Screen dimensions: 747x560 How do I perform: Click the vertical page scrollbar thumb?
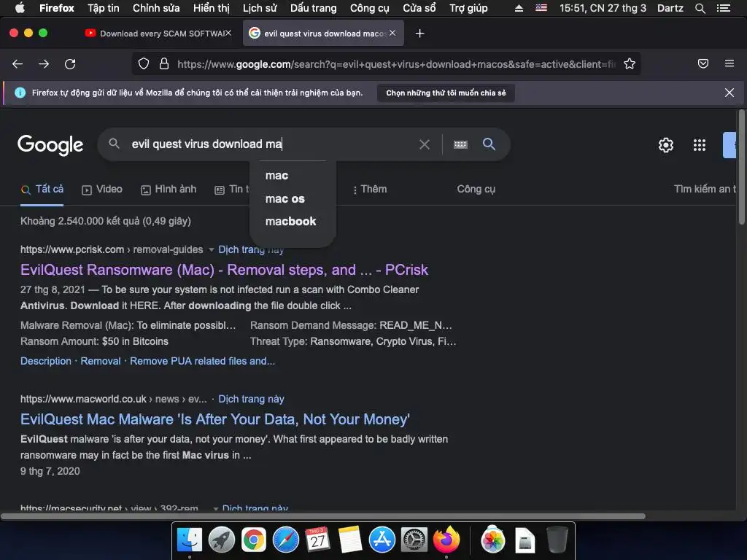pyautogui.click(x=742, y=167)
